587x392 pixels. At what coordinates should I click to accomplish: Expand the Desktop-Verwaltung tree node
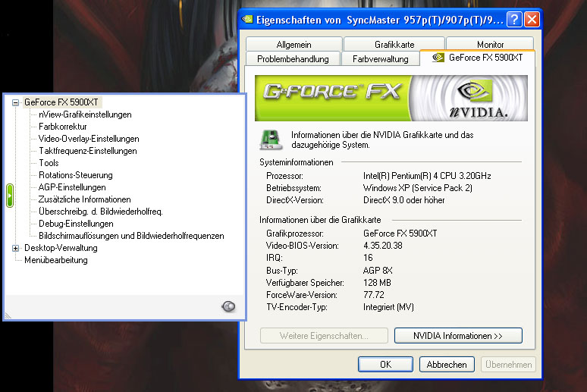point(15,248)
